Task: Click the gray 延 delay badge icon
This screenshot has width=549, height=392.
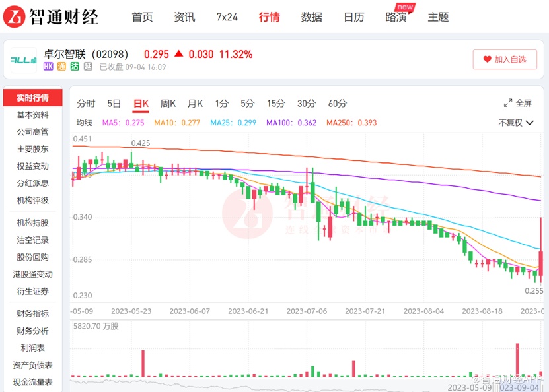Action: coord(88,67)
